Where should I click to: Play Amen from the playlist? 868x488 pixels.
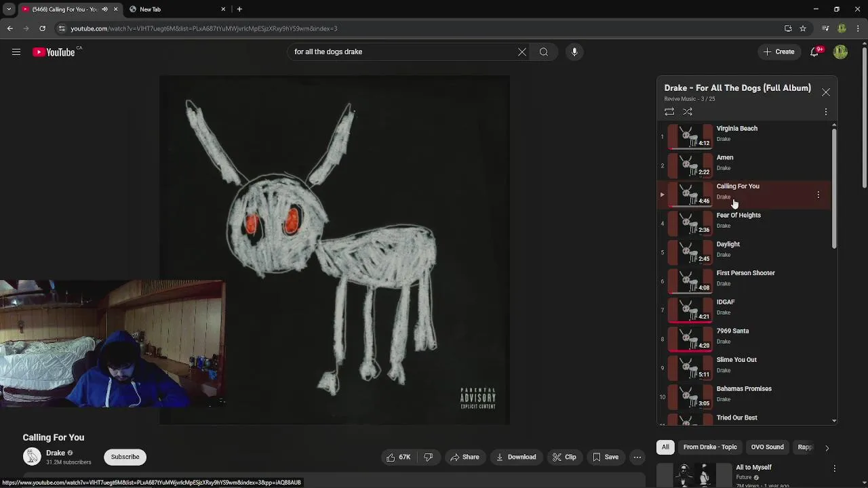pos(745,165)
